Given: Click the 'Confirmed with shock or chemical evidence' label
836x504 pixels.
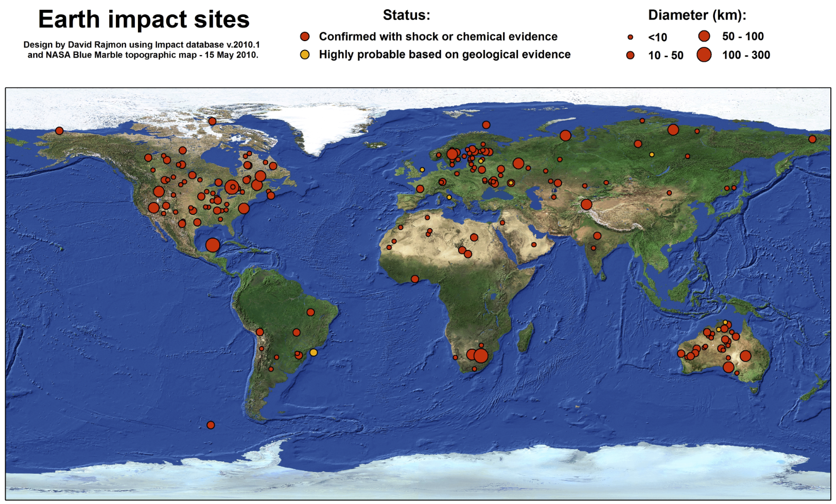Looking at the screenshot, I should click(438, 37).
